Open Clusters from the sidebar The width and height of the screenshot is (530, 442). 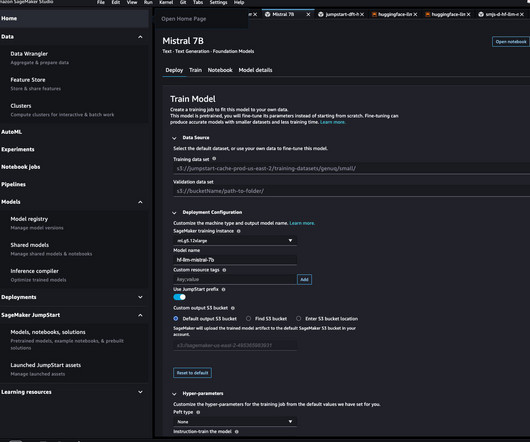(x=21, y=106)
